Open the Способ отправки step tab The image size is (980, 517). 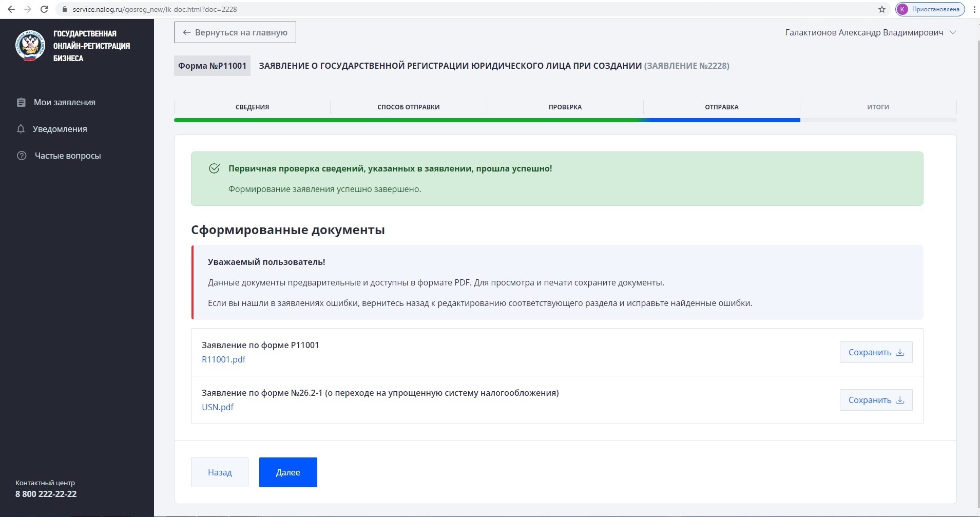408,107
